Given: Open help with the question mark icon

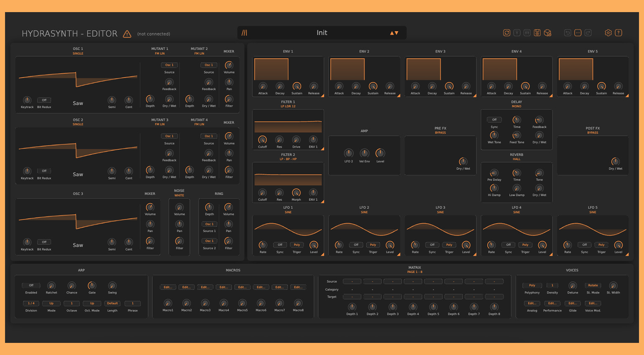Looking at the screenshot, I should (x=618, y=33).
